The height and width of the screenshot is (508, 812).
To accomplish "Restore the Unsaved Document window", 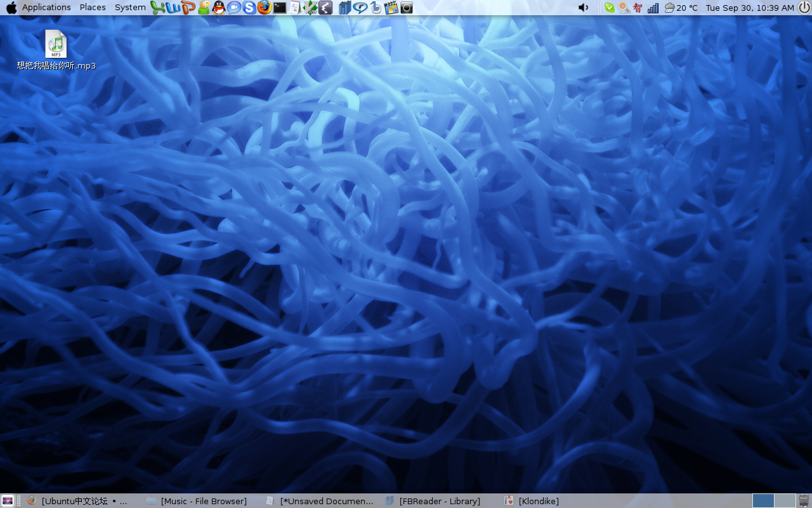I will click(x=319, y=501).
